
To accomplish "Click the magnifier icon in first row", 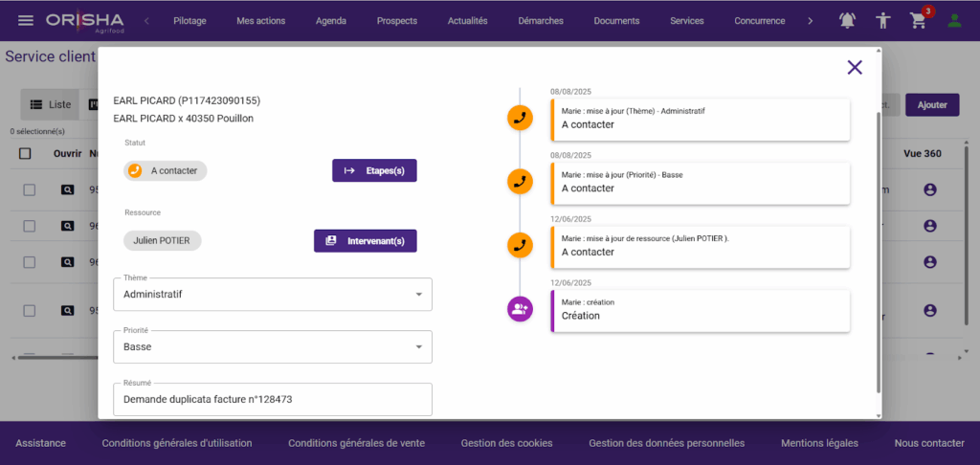I will click(x=68, y=190).
